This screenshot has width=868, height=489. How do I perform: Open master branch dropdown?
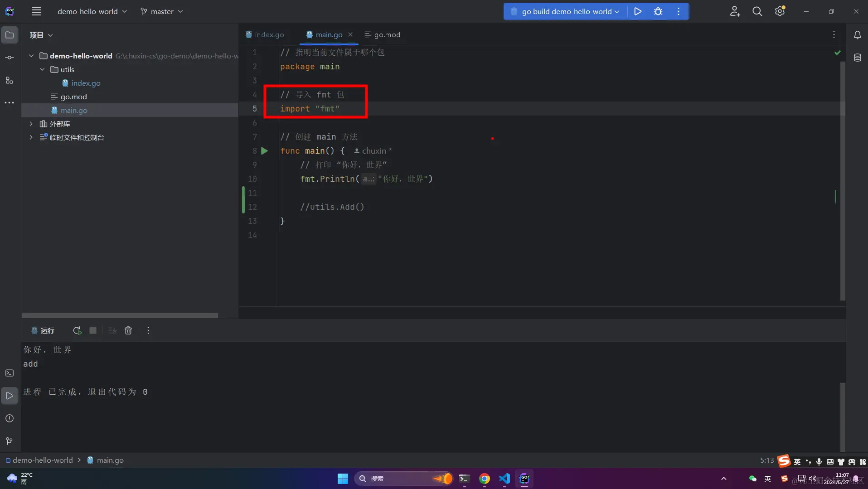coord(162,11)
